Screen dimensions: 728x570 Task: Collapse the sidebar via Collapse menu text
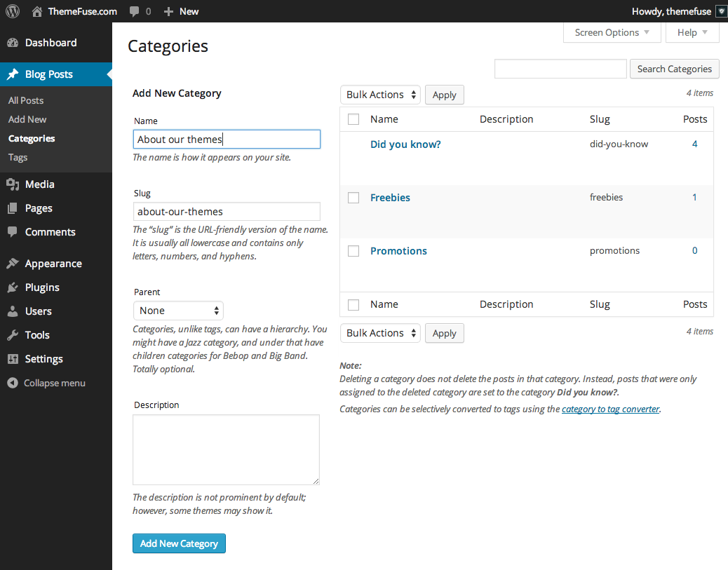(x=55, y=383)
